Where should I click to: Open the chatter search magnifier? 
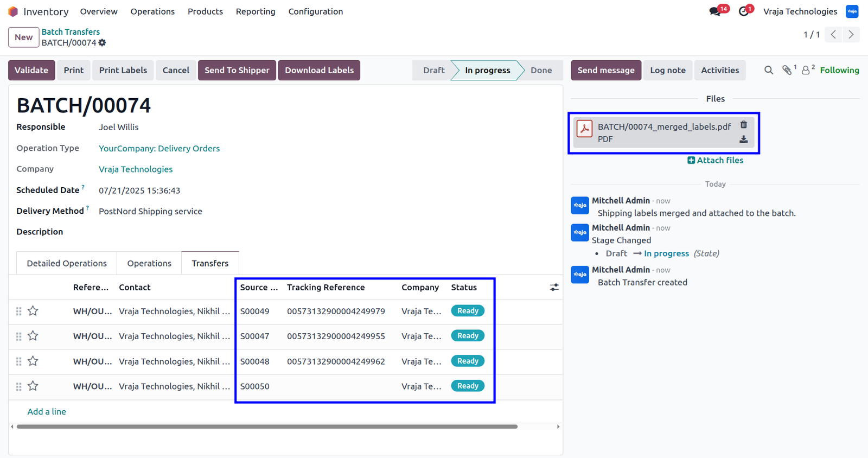point(769,70)
